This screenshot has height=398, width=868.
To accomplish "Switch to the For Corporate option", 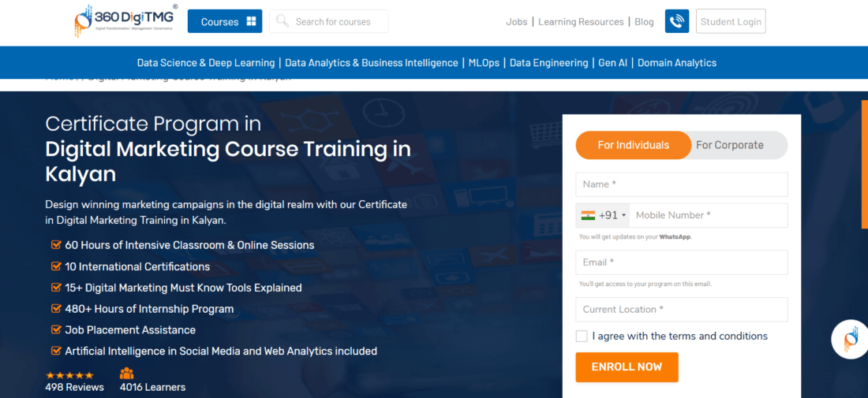I will [x=730, y=145].
